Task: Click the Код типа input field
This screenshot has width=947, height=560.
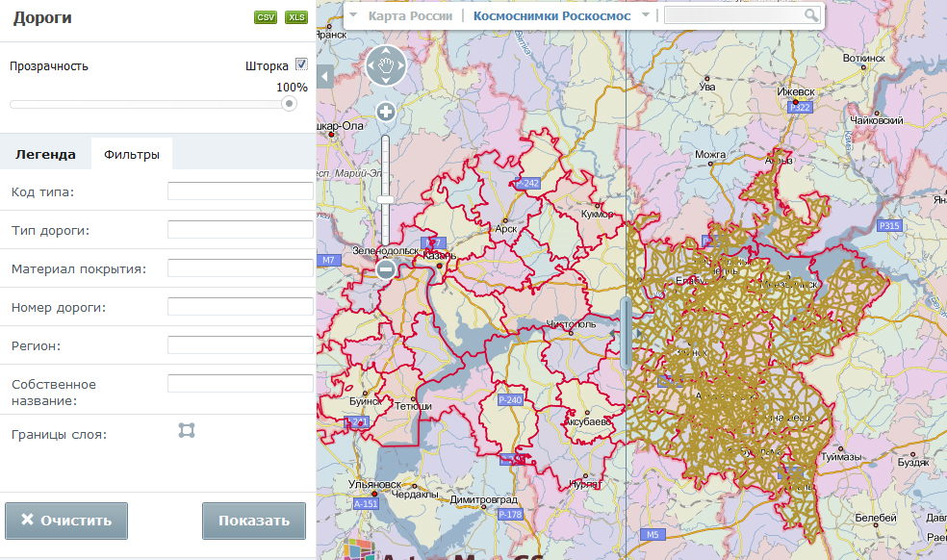Action: pyautogui.click(x=241, y=191)
